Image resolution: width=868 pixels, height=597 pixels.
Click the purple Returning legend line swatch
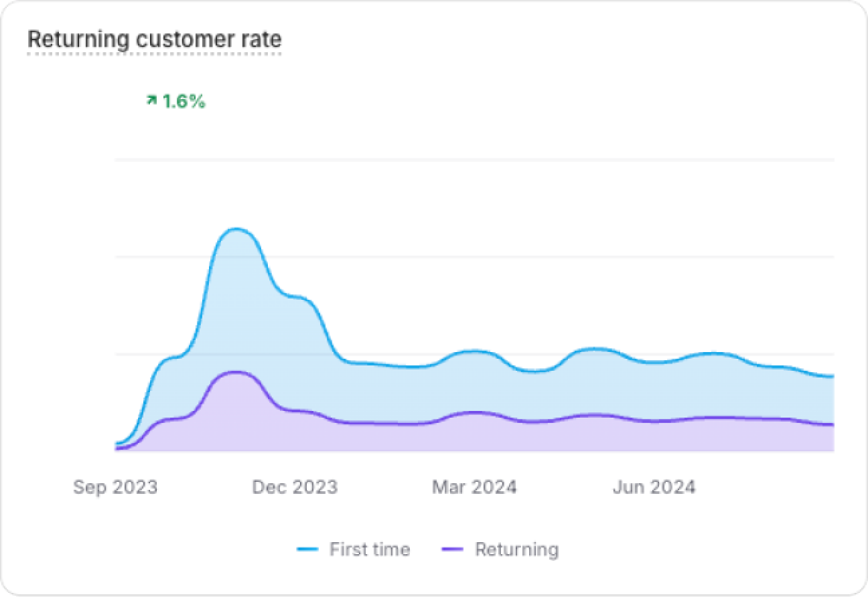[453, 549]
